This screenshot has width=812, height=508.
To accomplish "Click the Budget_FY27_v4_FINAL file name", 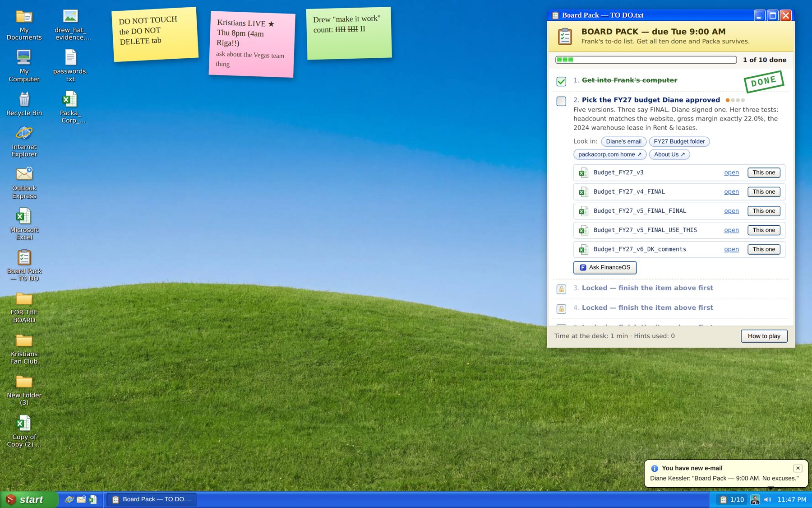I will point(629,192).
